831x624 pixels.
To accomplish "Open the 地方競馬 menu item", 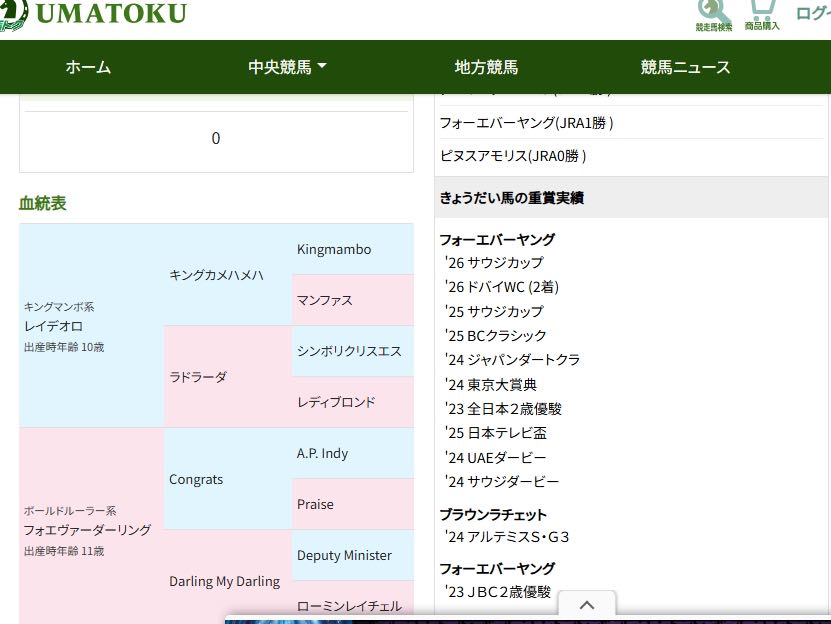I will tap(486, 68).
